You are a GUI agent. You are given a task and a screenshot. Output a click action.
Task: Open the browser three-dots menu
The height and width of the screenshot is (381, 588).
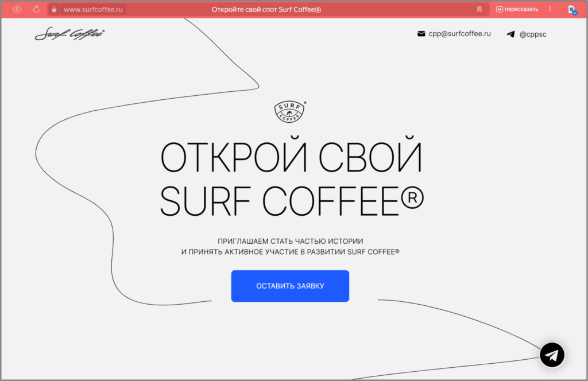pyautogui.click(x=550, y=9)
